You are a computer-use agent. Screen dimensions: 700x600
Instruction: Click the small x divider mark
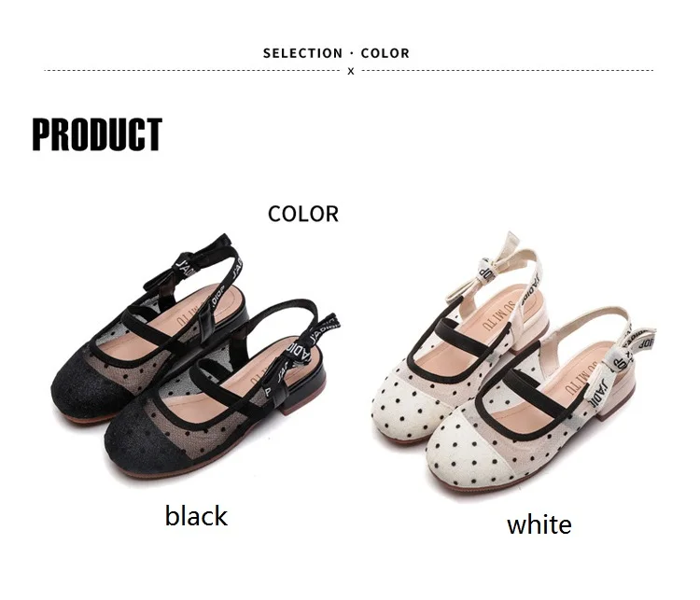350,71
